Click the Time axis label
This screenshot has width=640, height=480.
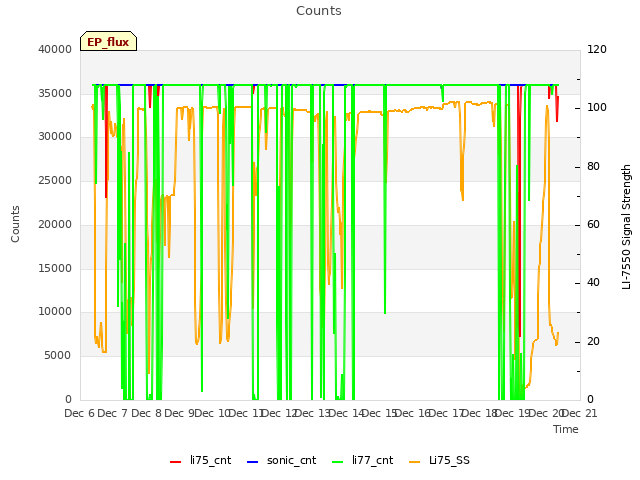(566, 429)
